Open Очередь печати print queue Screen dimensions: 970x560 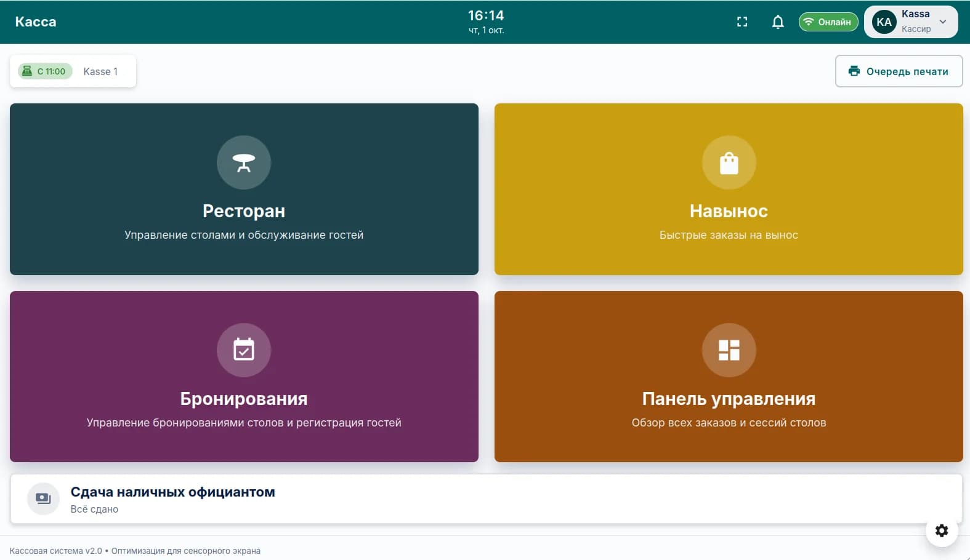click(899, 71)
